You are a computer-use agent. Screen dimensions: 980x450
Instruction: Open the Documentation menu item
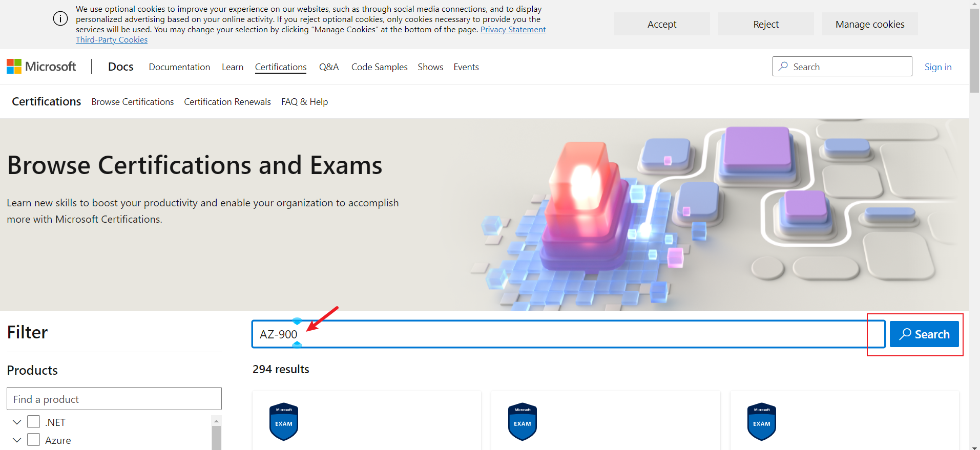pos(179,67)
